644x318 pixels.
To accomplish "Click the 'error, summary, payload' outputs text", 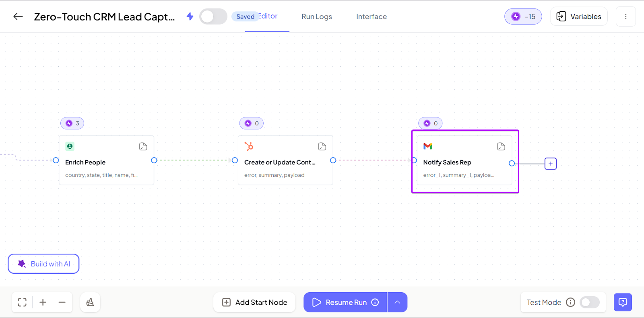I will (x=275, y=175).
